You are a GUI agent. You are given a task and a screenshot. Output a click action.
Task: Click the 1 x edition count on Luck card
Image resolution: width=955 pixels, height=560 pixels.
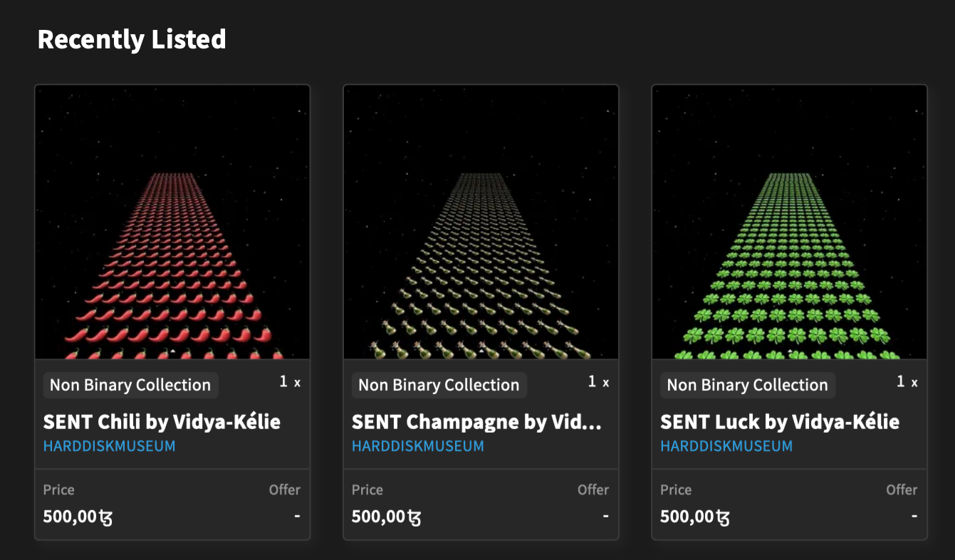pyautogui.click(x=906, y=382)
